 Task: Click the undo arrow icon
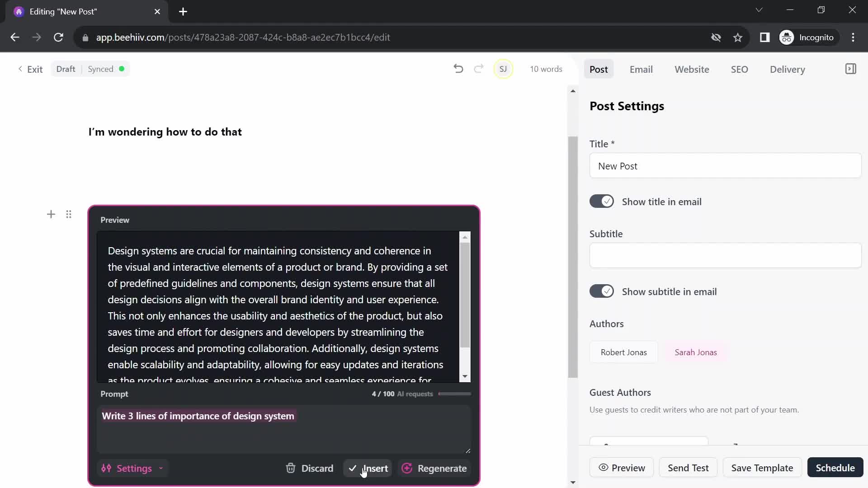[x=458, y=69]
